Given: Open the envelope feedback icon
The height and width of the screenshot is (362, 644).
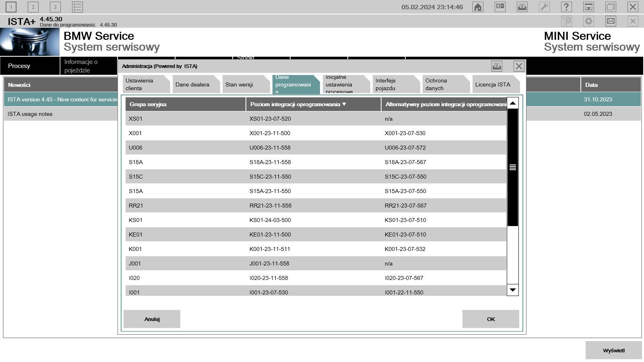Looking at the screenshot, I should 611,21.
